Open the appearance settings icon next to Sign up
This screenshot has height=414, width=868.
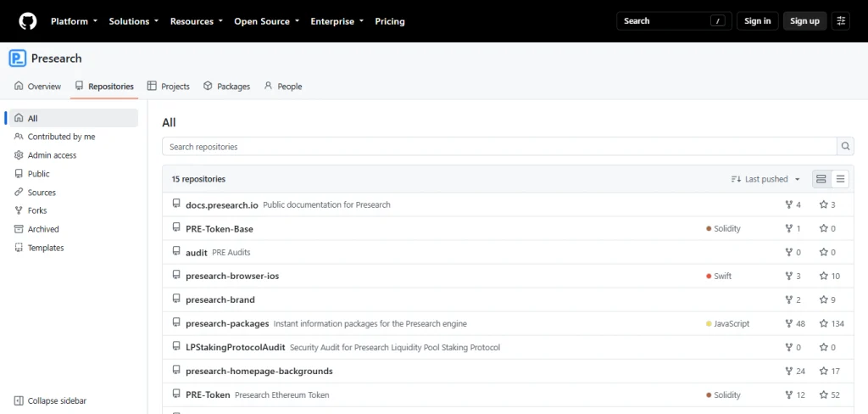click(x=841, y=21)
